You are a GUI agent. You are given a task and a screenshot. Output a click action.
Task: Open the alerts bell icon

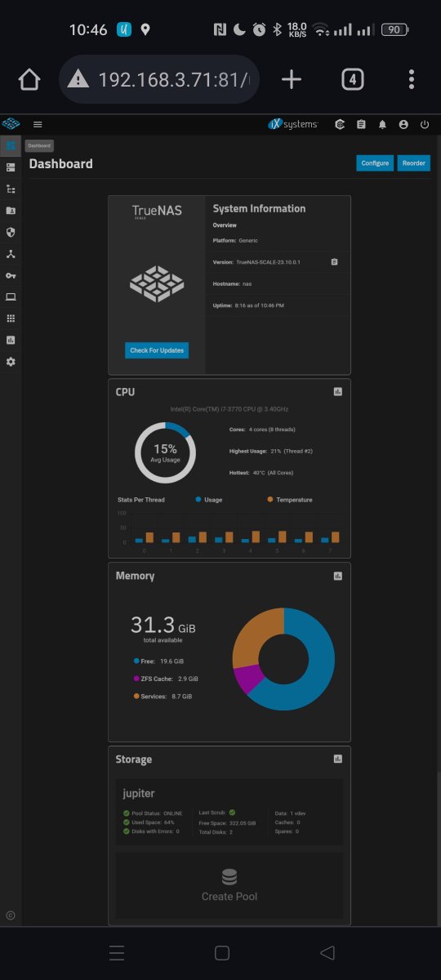click(382, 125)
